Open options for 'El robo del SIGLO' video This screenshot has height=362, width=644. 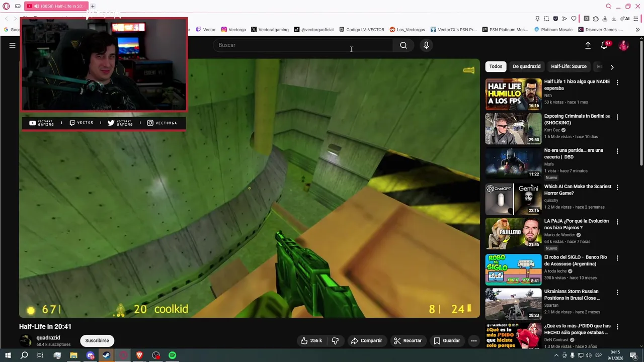(617, 258)
